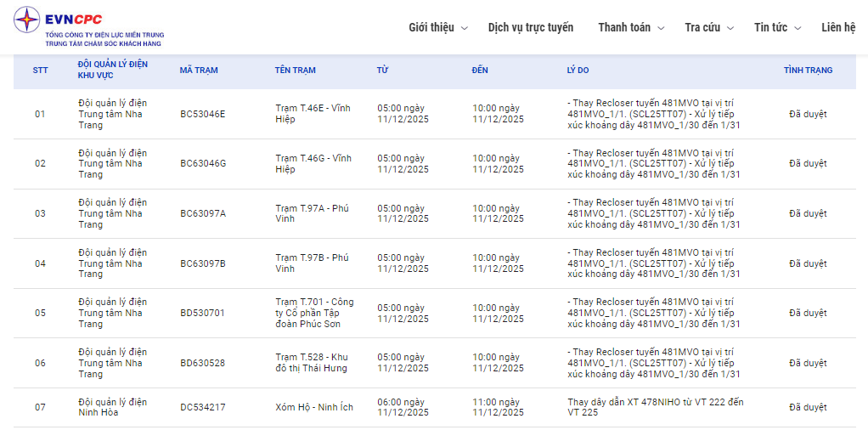
Task: Expand the Tra cứu dropdown chevron
Action: [x=730, y=28]
